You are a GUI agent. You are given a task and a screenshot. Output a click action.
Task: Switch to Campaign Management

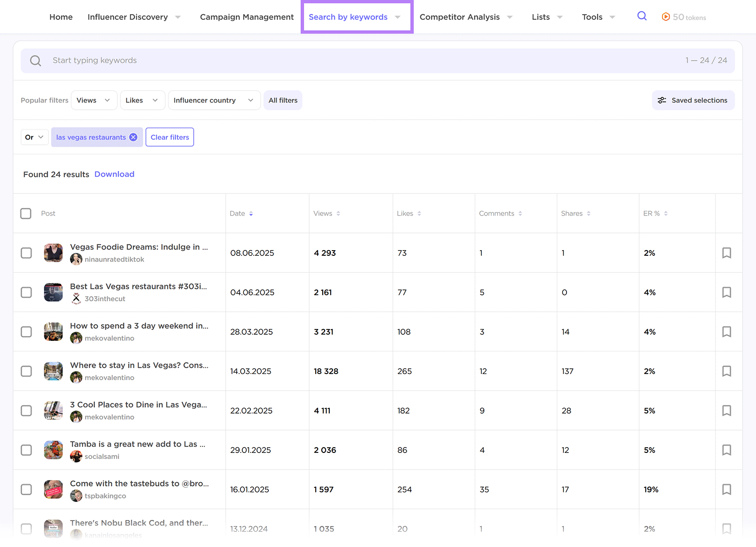point(246,17)
